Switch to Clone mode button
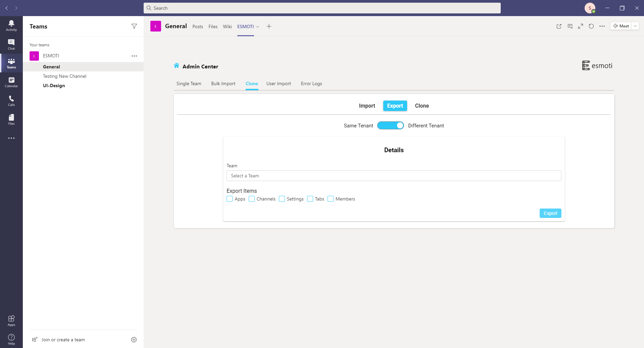 click(422, 106)
